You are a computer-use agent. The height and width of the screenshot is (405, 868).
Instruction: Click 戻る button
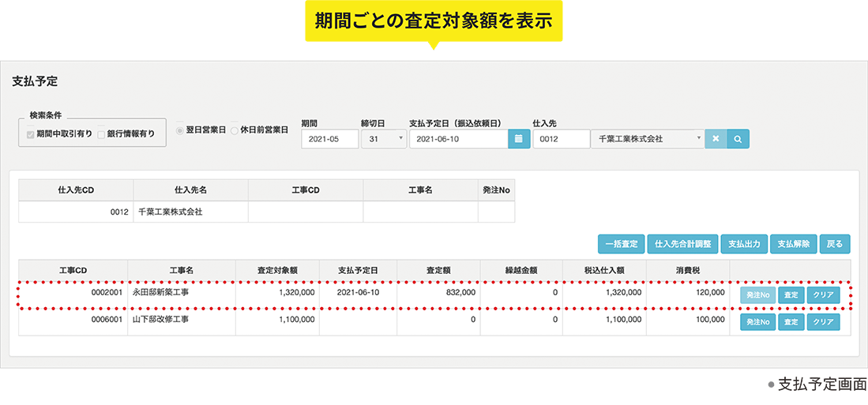[835, 244]
